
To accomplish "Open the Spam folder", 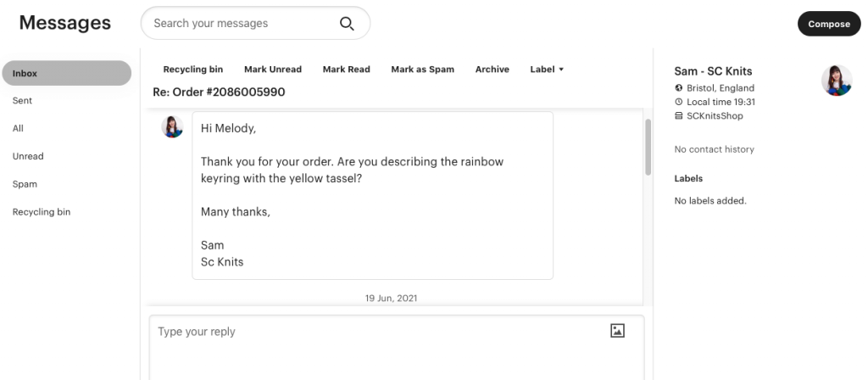I will 25,184.
